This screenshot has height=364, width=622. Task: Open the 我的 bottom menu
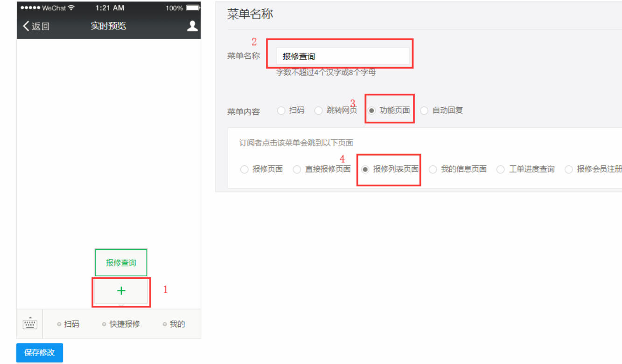point(174,324)
